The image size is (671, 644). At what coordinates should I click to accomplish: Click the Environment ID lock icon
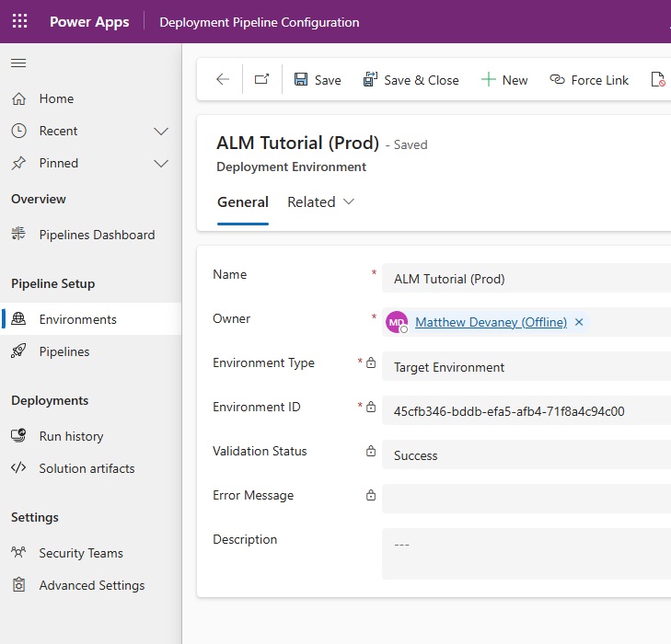pos(371,407)
